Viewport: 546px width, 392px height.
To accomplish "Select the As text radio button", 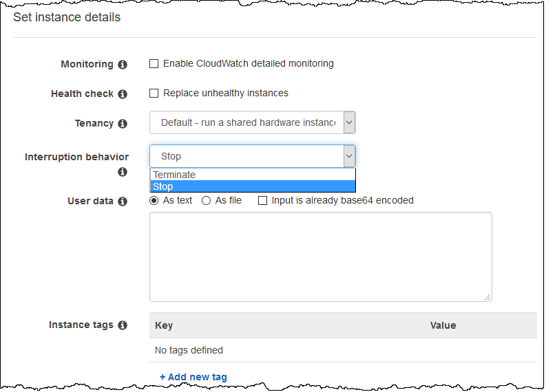I will click(x=154, y=201).
